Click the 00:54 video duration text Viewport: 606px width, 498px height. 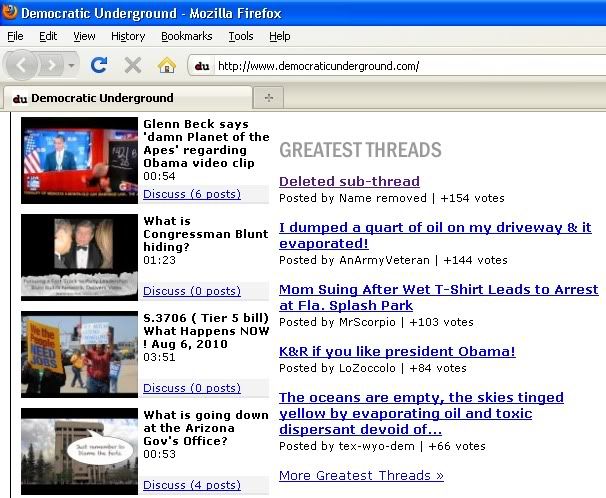159,176
